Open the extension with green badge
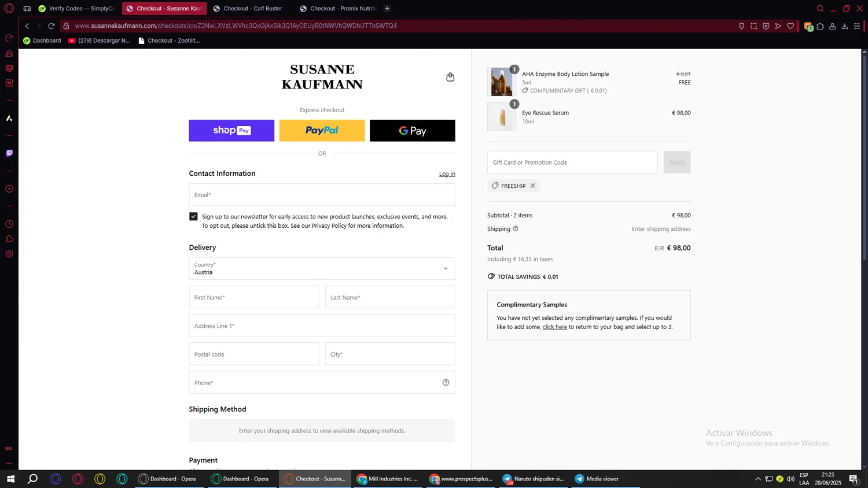The image size is (868, 488). tap(808, 27)
